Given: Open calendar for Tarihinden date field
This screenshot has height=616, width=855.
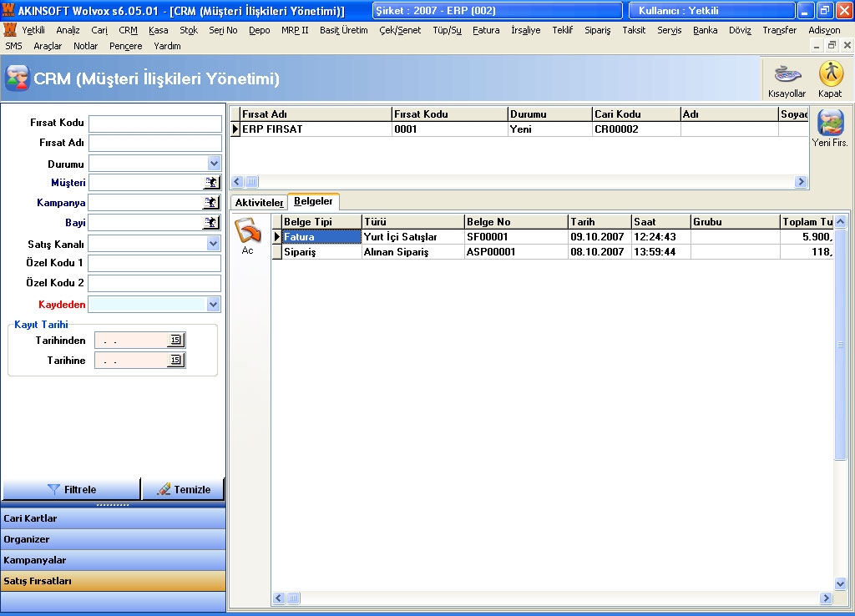Looking at the screenshot, I should pos(175,341).
